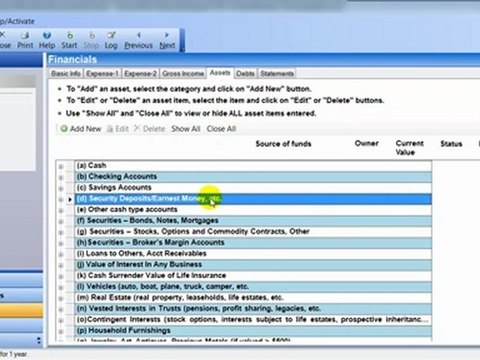Select (i) Loans to Others, Acct Receivables
The width and height of the screenshot is (480, 360).
[x=253, y=254]
